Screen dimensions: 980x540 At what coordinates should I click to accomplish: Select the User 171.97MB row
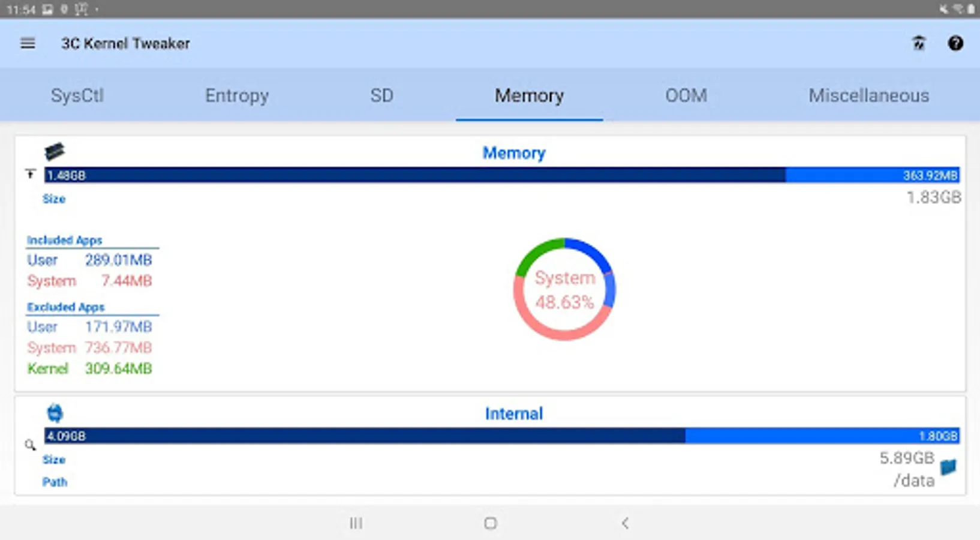click(89, 327)
